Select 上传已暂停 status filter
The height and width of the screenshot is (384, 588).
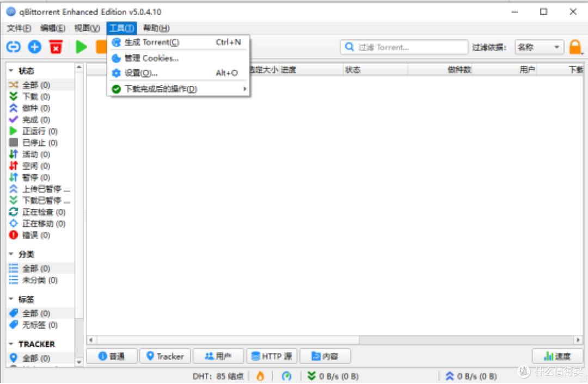point(40,189)
